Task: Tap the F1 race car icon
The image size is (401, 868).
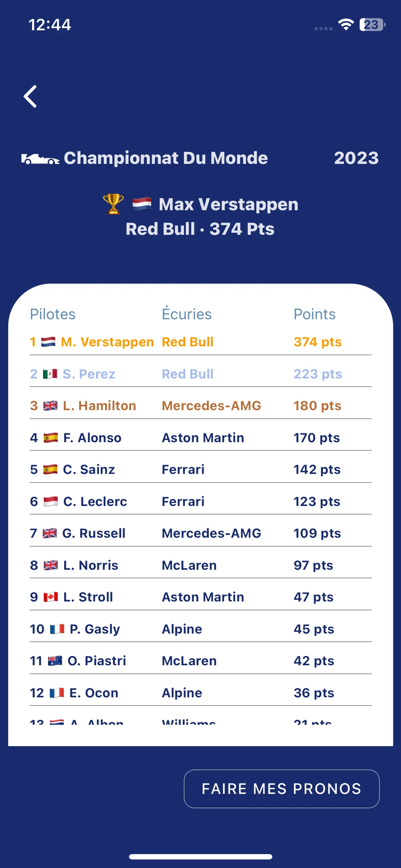Action: click(40, 159)
